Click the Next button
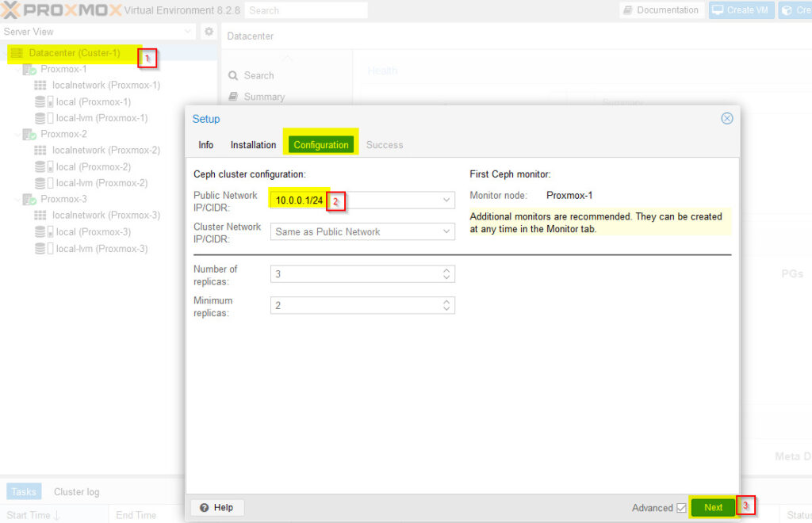Viewport: 812px width, 523px height. (x=713, y=508)
